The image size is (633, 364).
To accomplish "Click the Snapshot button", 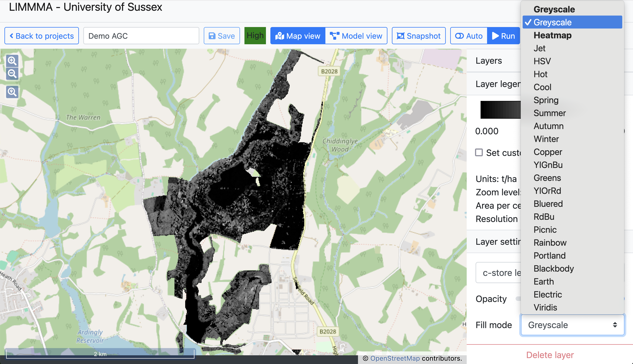I will (419, 36).
